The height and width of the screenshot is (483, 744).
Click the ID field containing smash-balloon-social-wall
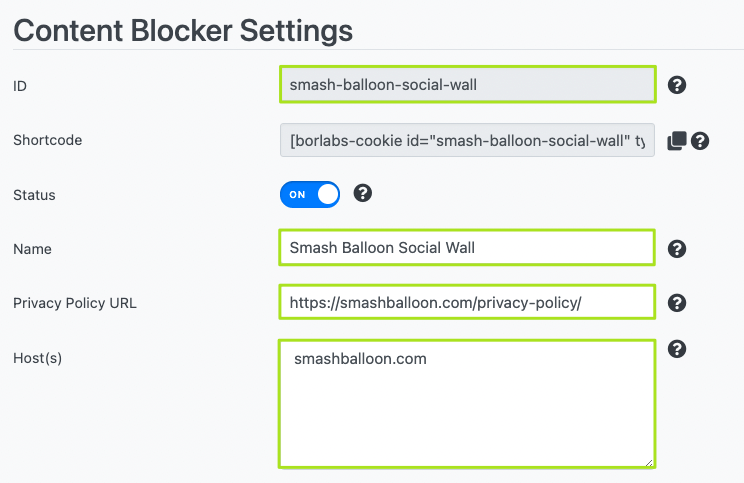[467, 84]
